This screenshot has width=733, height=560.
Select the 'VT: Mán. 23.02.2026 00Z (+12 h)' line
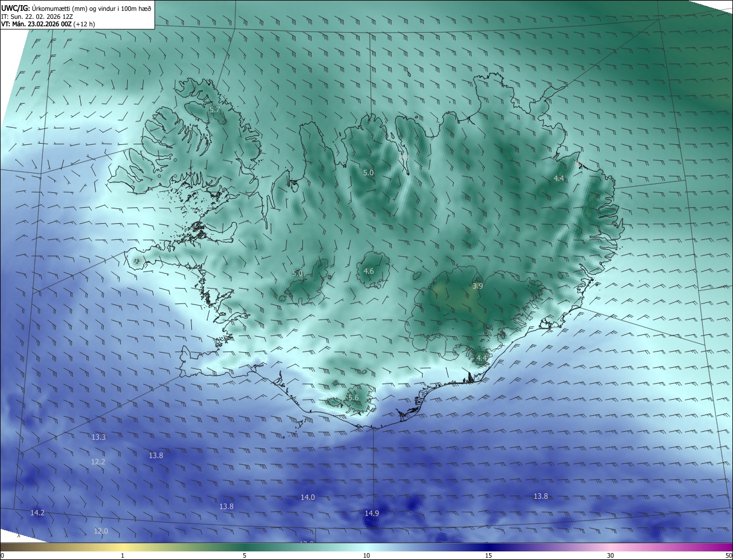(48, 25)
